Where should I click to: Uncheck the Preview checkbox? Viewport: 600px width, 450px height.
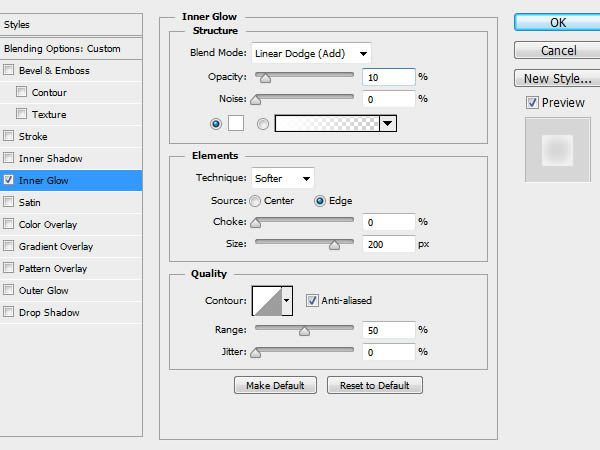[532, 103]
